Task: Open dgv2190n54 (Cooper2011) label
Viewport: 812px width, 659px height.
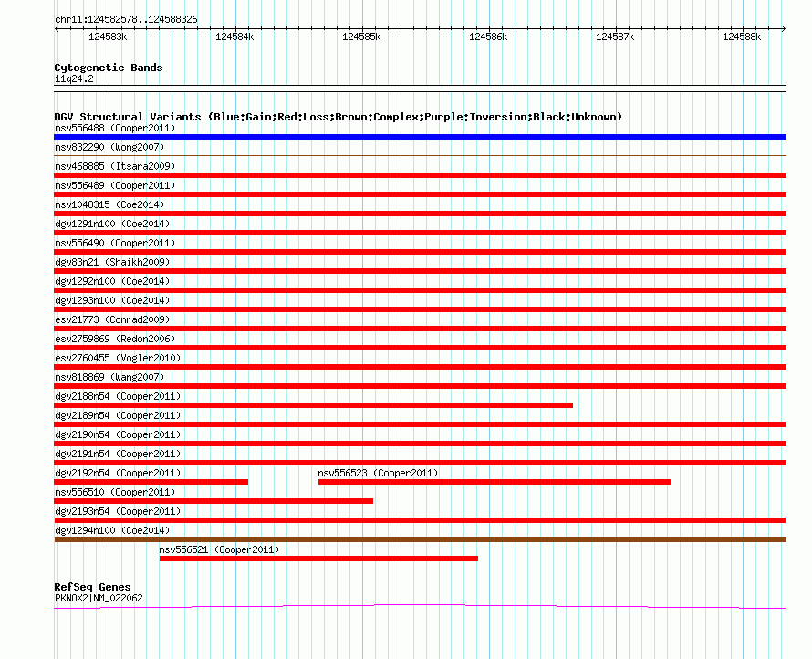Action: [118, 434]
